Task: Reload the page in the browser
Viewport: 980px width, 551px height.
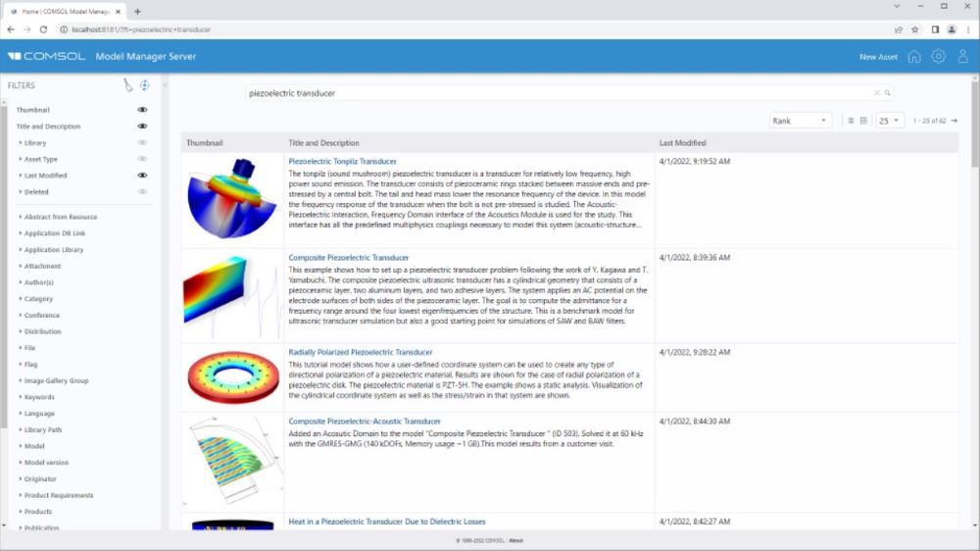Action: (x=43, y=29)
